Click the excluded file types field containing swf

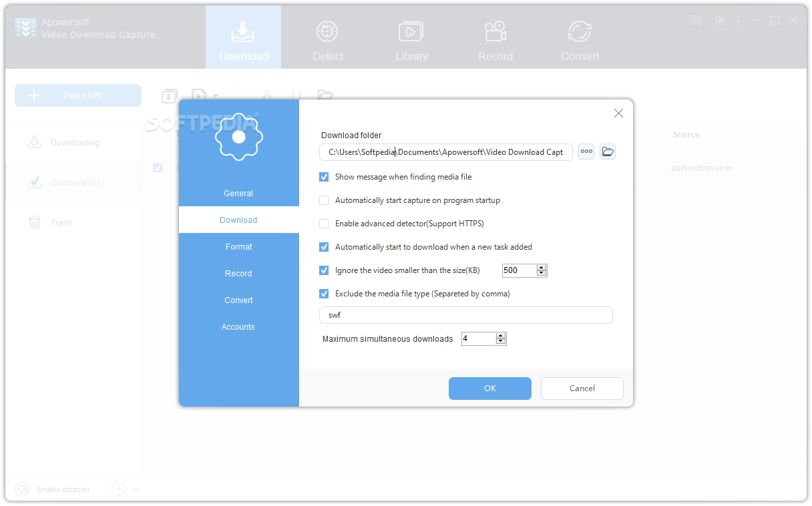466,315
